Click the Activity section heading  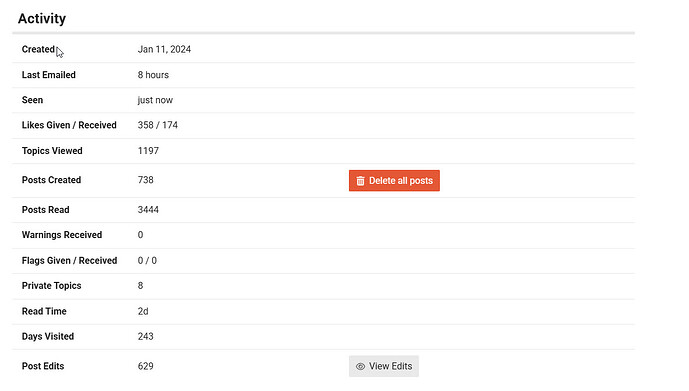pyautogui.click(x=42, y=18)
